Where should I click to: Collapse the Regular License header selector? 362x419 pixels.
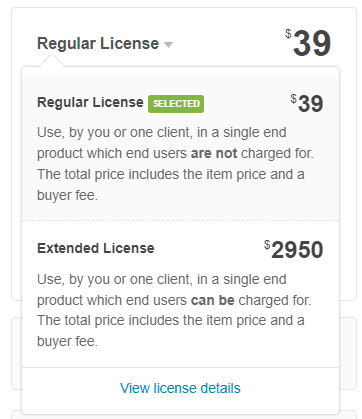click(x=105, y=44)
